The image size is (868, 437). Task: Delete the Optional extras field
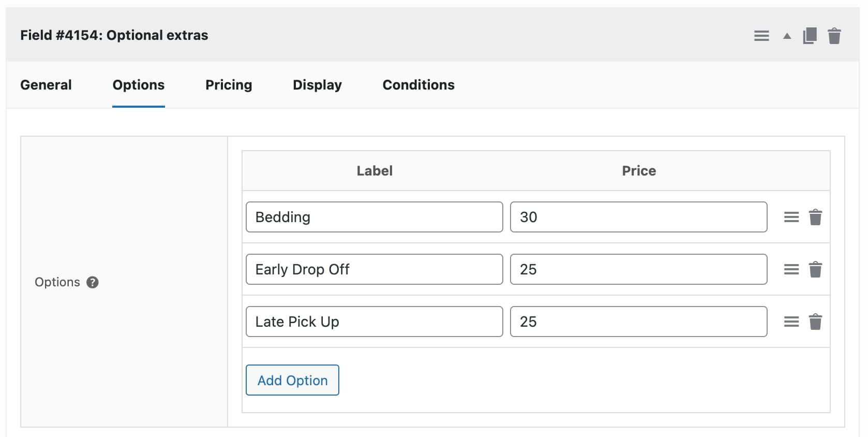tap(834, 36)
